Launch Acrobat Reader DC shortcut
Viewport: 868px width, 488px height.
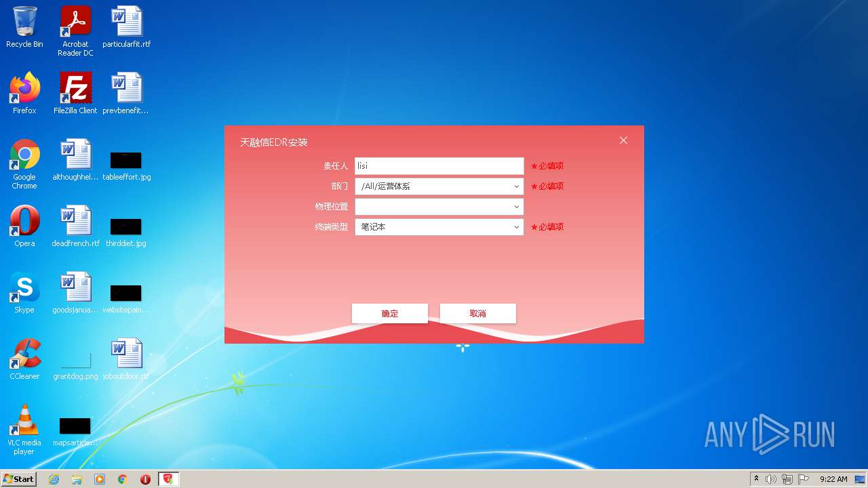coord(75,31)
